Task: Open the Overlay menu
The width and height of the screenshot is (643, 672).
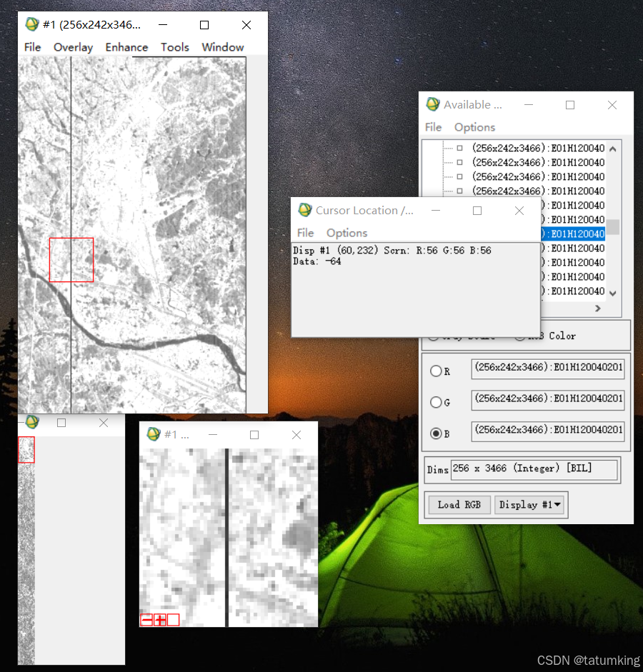Action: (x=74, y=47)
